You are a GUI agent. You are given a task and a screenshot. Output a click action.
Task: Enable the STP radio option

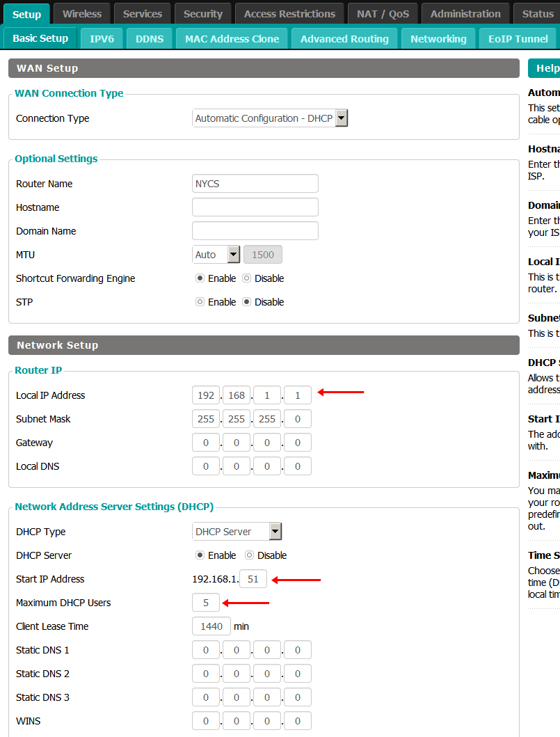[x=200, y=302]
